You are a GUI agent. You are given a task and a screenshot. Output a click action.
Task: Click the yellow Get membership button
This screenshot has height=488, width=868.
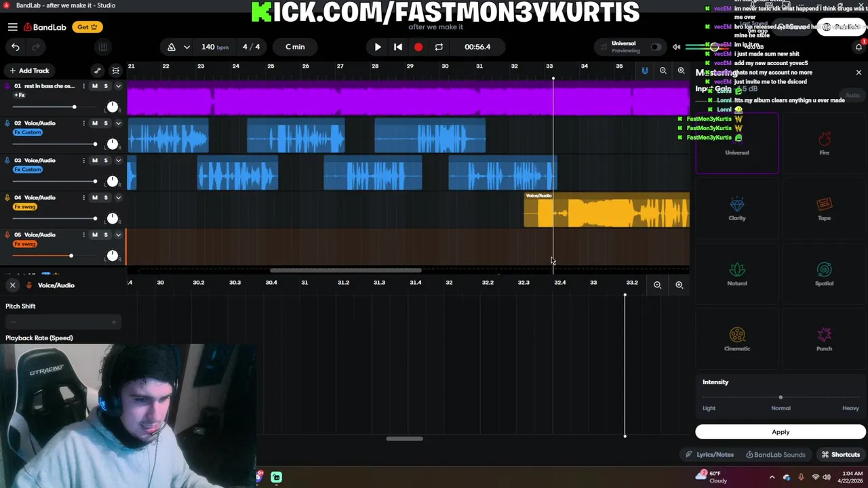87,27
